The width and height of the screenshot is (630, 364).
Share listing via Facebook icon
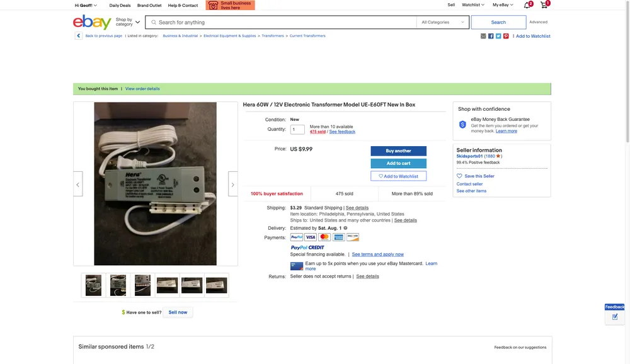pyautogui.click(x=491, y=36)
